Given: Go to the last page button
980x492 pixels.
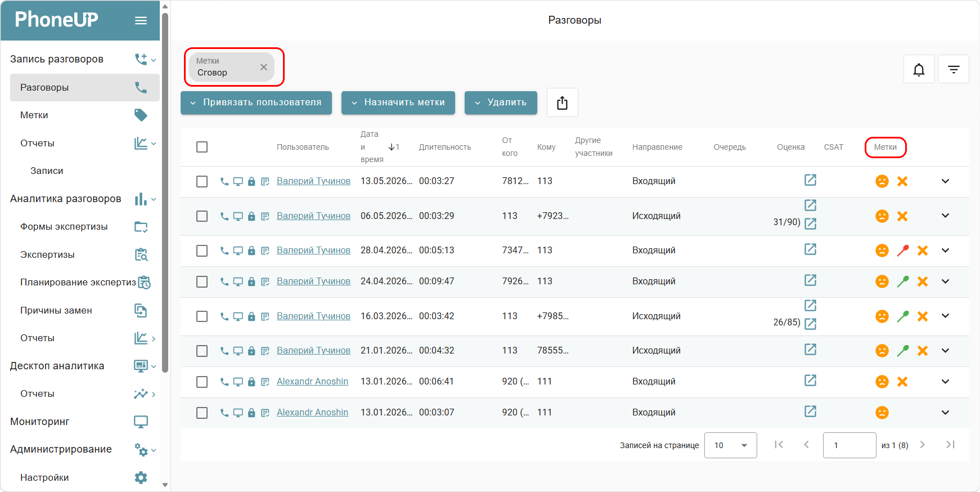Looking at the screenshot, I should (950, 445).
